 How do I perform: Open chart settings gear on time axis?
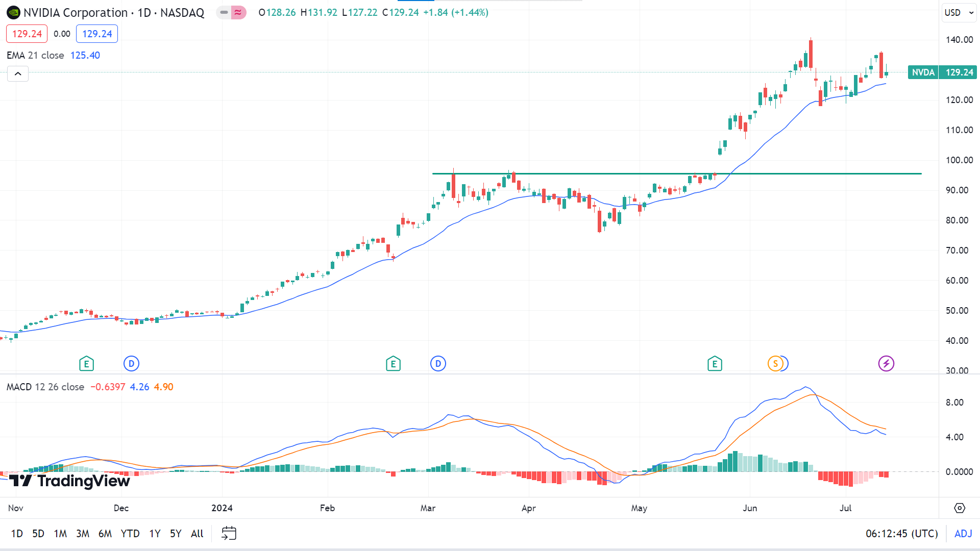(x=960, y=508)
